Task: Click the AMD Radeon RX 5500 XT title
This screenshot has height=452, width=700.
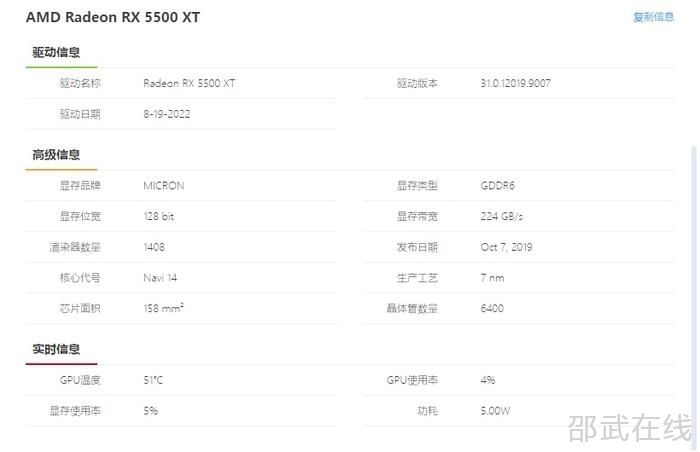Action: [113, 17]
